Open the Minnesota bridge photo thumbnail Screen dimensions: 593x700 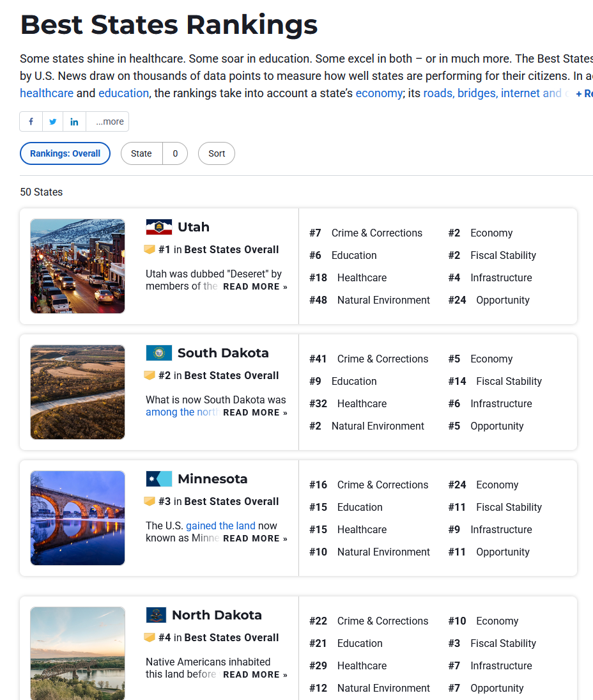(x=77, y=518)
